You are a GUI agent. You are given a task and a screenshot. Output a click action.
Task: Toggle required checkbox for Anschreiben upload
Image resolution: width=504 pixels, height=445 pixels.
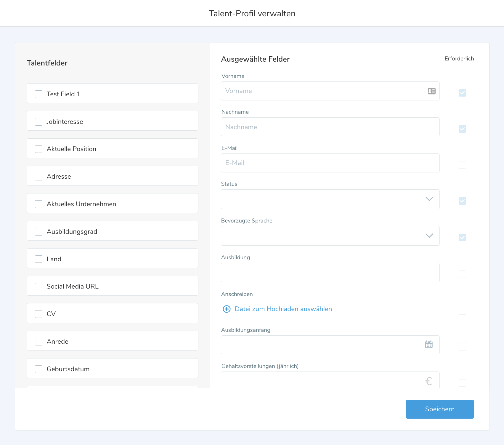point(462,311)
